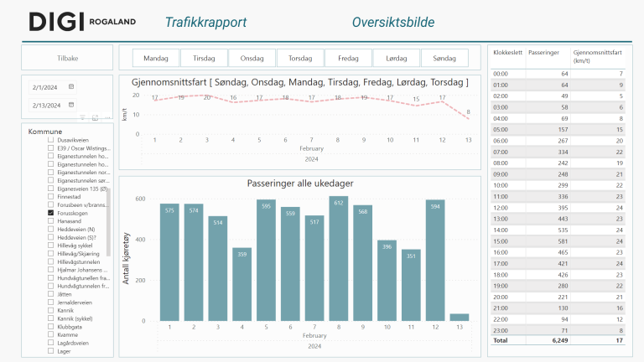Screen dimensions: 644x362
Task: Check the Klubbgata checkbox
Action: coord(50,327)
